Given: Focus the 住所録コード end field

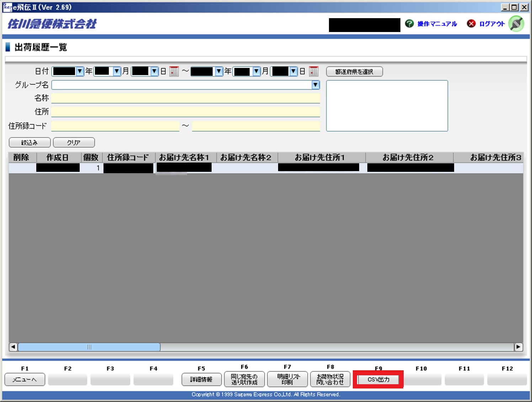Looking at the screenshot, I should tap(256, 126).
